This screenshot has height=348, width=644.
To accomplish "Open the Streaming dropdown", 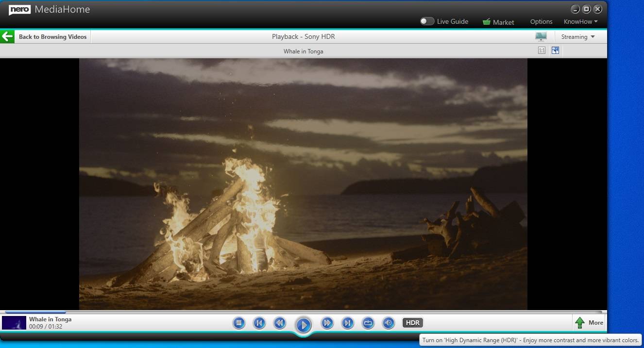I will [x=577, y=37].
